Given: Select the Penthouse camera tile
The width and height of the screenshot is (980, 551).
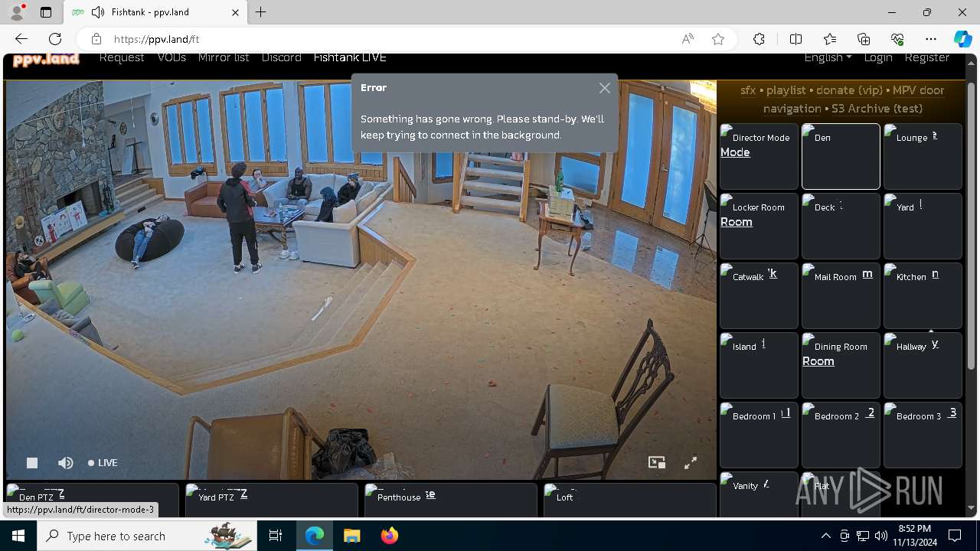Looking at the screenshot, I should (x=450, y=500).
